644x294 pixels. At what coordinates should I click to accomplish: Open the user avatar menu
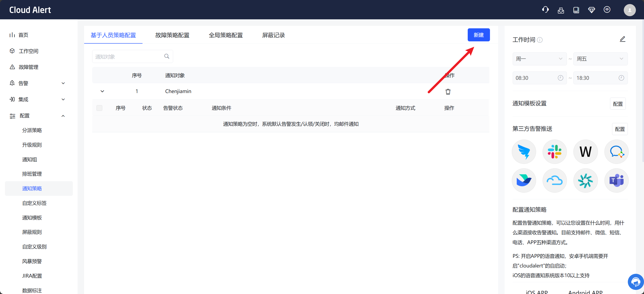(x=630, y=10)
